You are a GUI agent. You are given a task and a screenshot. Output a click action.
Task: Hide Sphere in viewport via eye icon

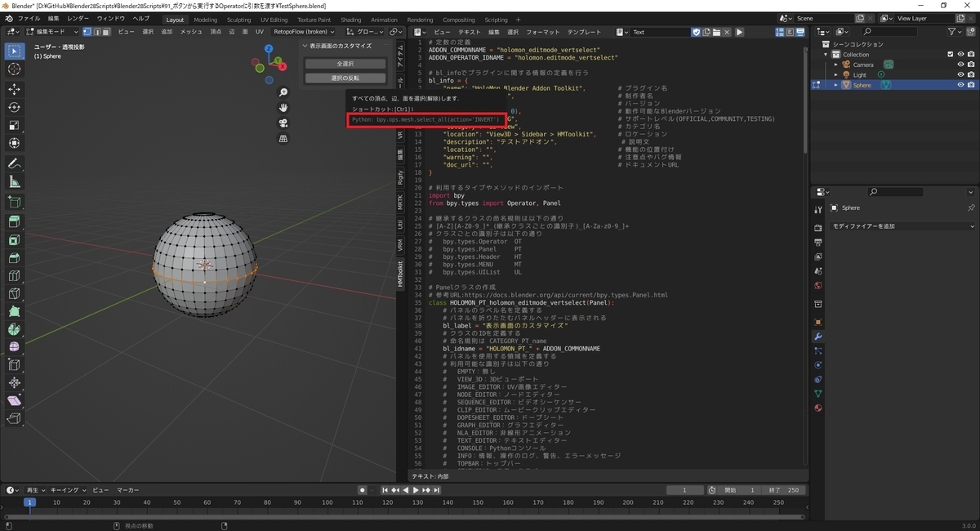[960, 85]
